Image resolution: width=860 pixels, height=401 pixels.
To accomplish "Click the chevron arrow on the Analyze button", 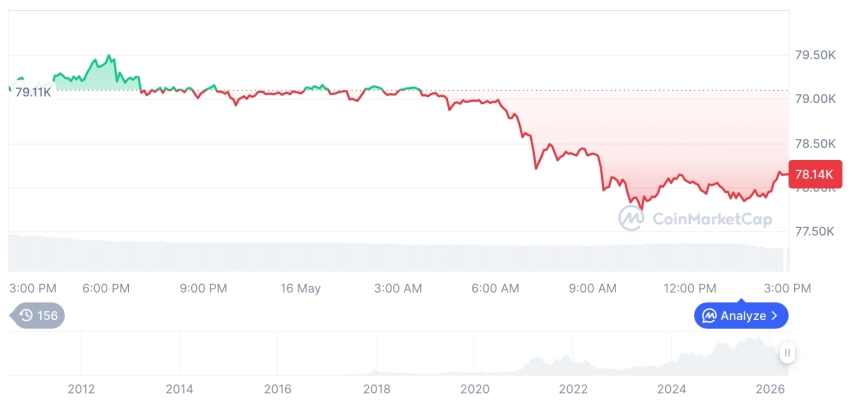I will point(774,315).
